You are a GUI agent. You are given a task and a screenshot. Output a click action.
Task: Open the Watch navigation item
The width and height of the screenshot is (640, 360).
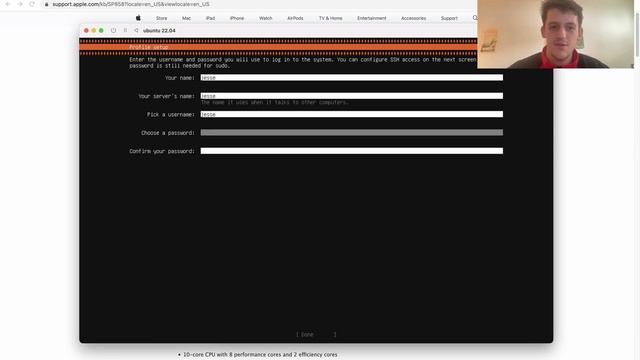266,18
